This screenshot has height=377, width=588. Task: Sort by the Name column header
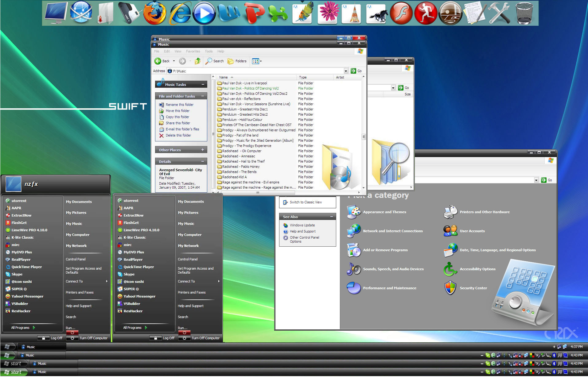[256, 77]
